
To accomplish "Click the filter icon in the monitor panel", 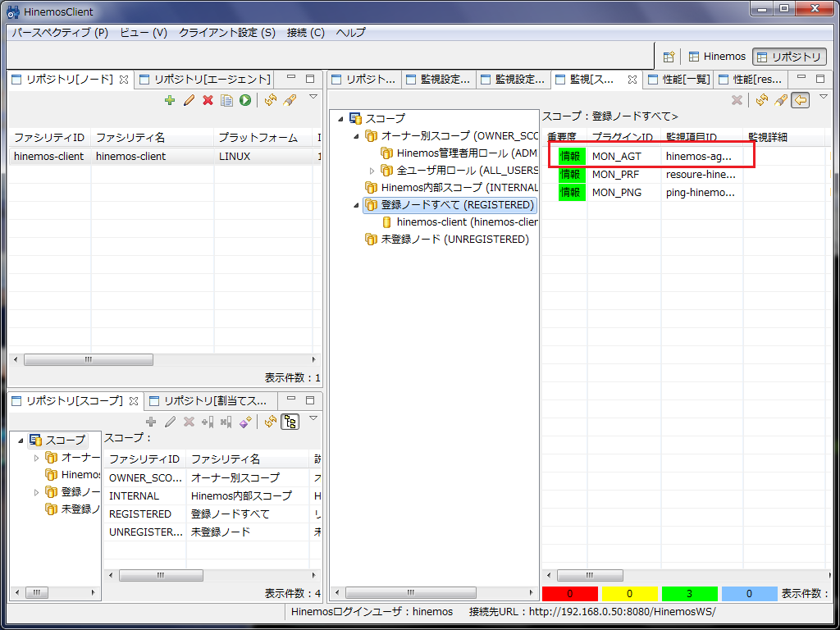I will coord(781,100).
